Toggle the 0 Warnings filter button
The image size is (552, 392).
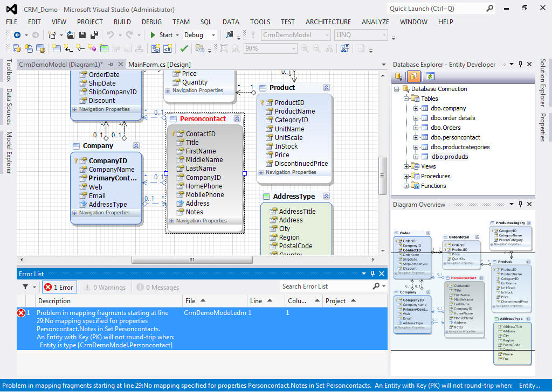105,287
